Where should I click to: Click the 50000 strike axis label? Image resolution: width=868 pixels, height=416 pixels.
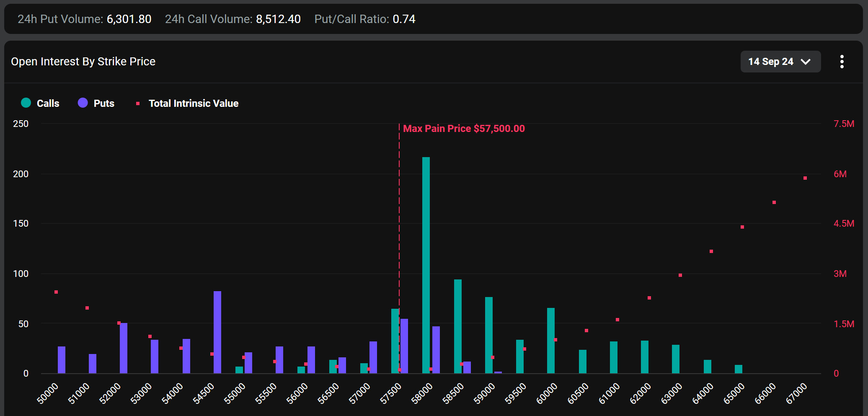47,394
